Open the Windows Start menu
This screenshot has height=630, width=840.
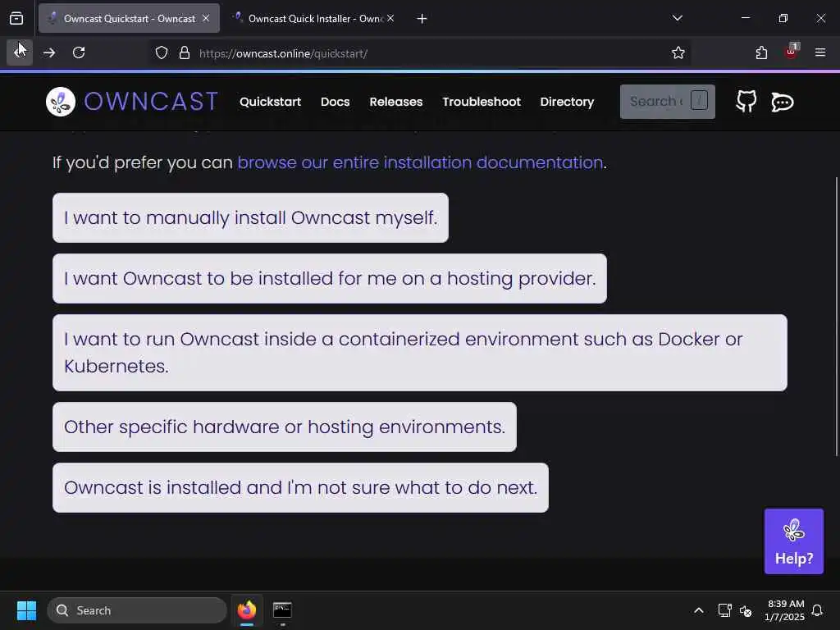click(26, 610)
